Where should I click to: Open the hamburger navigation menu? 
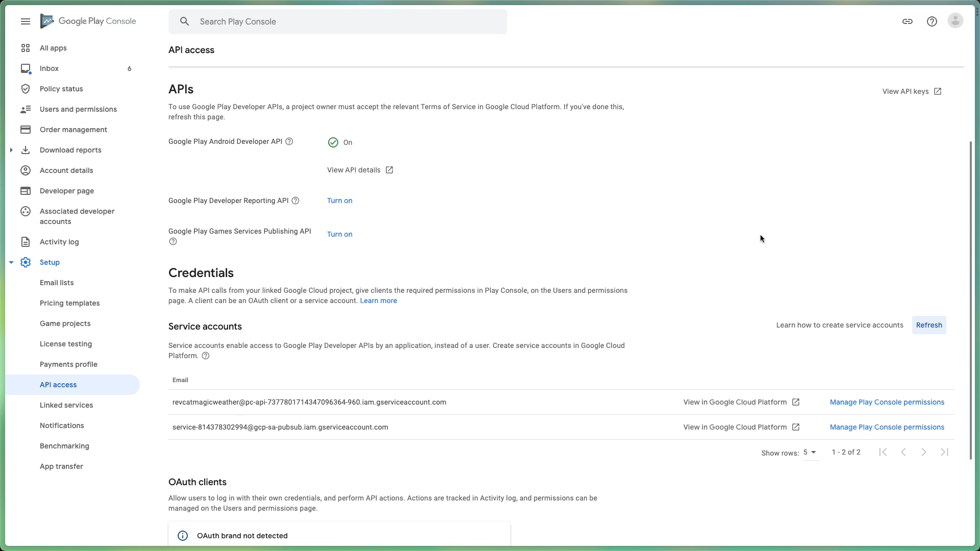point(26,21)
